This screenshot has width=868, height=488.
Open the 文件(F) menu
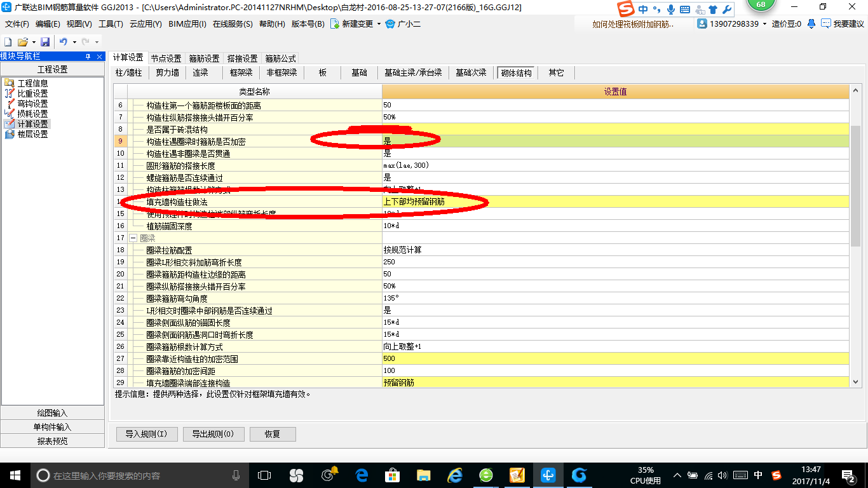coord(17,24)
